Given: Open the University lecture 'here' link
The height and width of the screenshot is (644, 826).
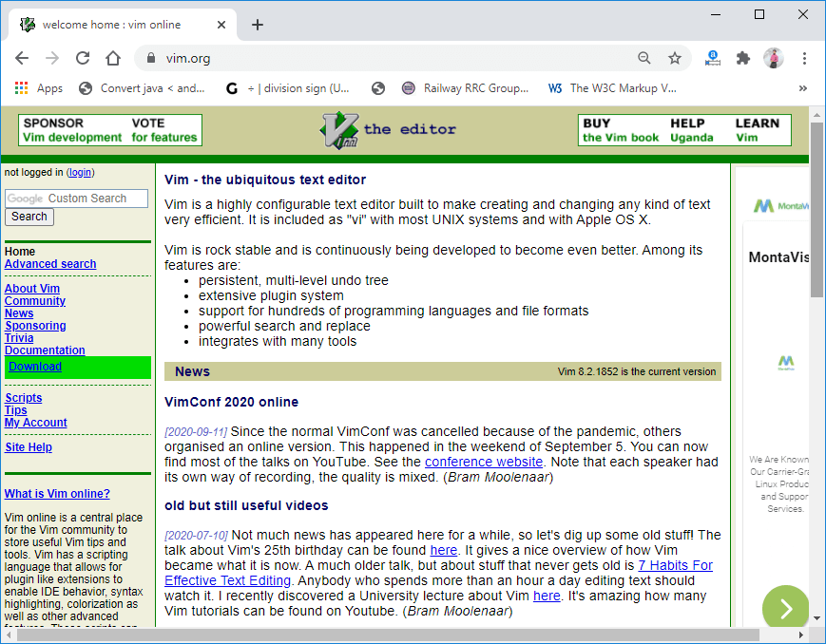Looking at the screenshot, I should [x=547, y=596].
